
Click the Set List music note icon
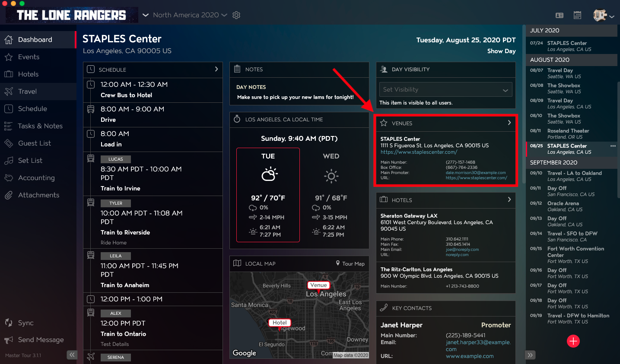point(9,161)
